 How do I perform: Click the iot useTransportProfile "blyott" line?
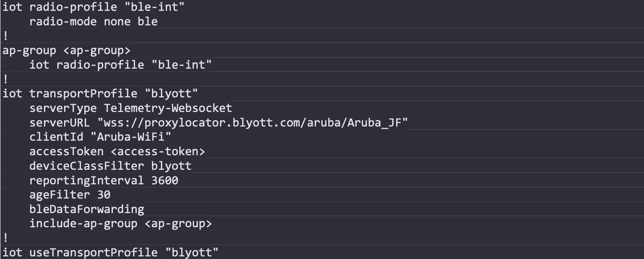(110, 252)
